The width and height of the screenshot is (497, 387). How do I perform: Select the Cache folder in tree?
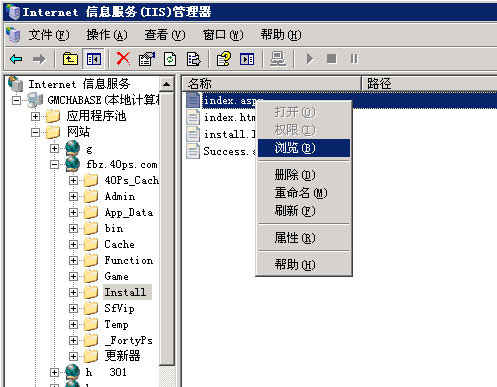point(119,244)
